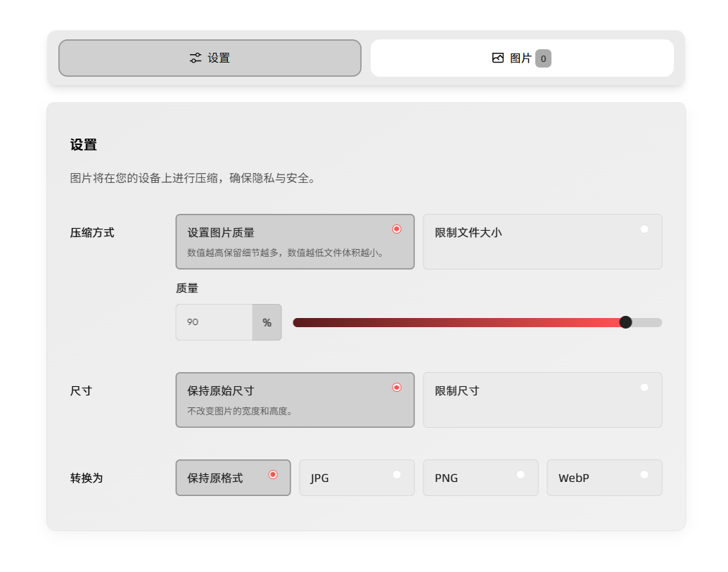Click the 质量 field label

coord(187,288)
